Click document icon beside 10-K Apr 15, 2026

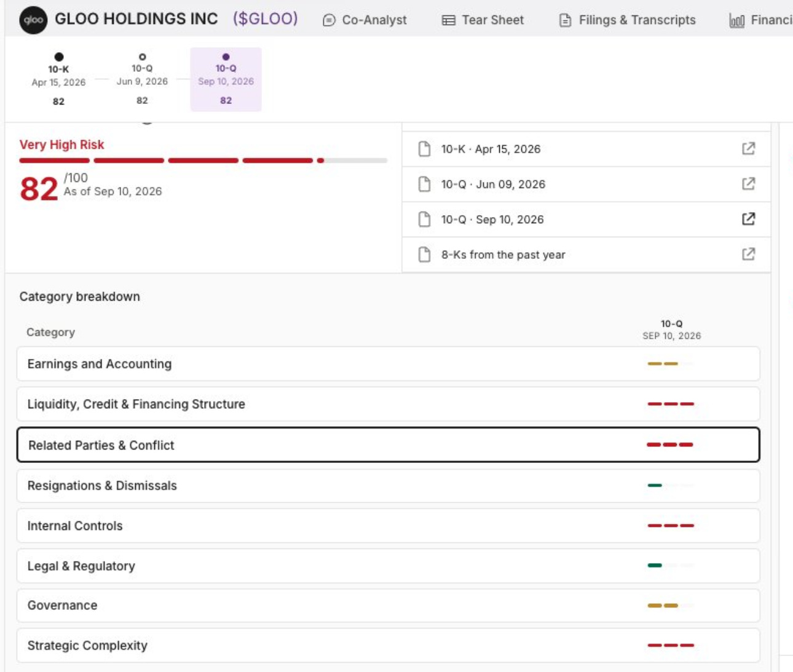click(424, 149)
